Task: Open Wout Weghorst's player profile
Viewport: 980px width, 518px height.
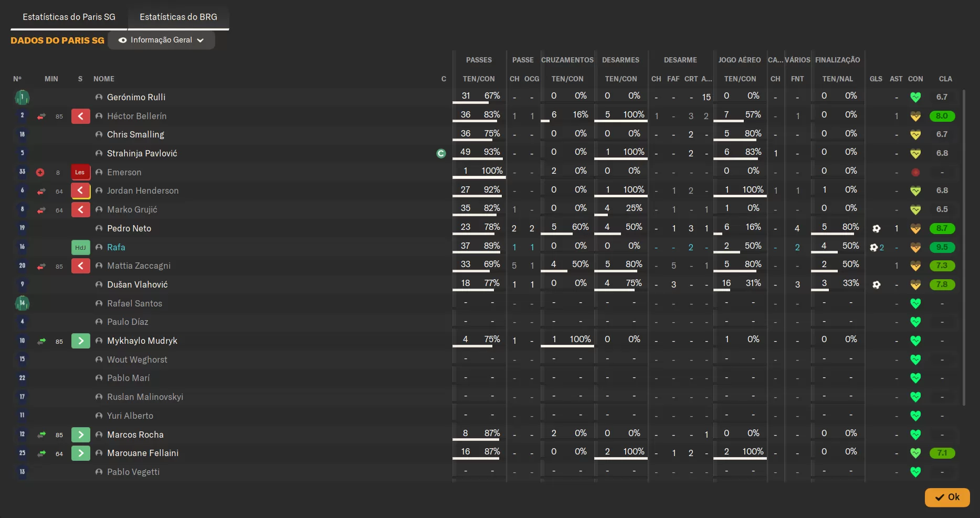Action: [x=137, y=360]
